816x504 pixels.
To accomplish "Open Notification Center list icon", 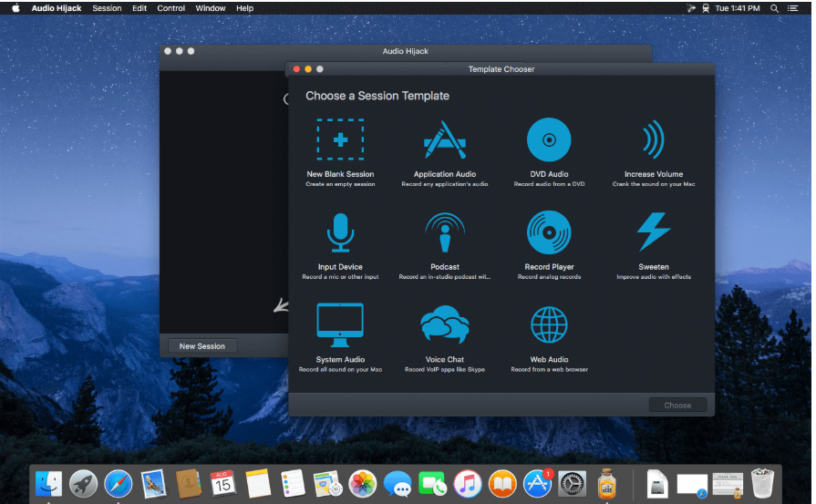I will click(792, 8).
